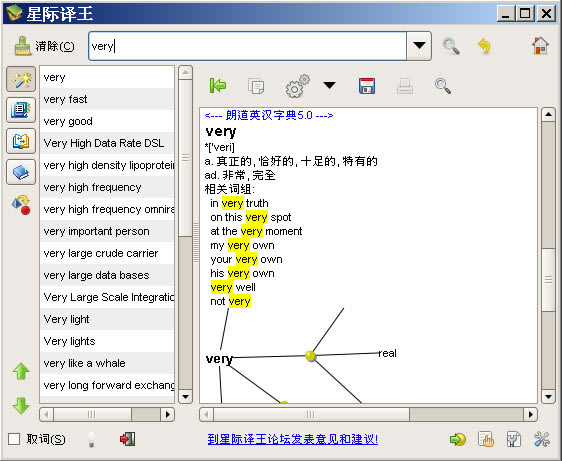The image size is (563, 461).
Task: Click the blue save floppy disk icon
Action: pos(367,86)
